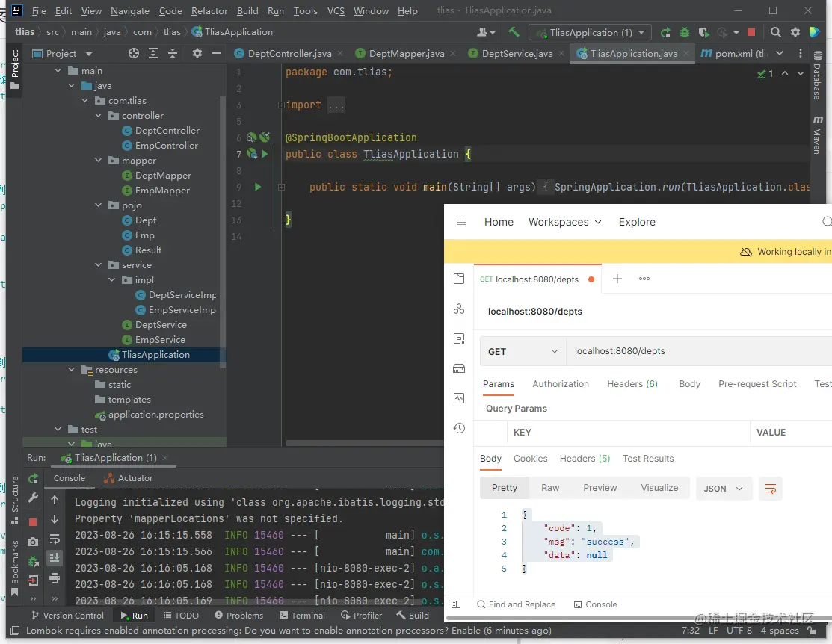This screenshot has width=832, height=644.
Task: Select Raw response view
Action: 550,488
